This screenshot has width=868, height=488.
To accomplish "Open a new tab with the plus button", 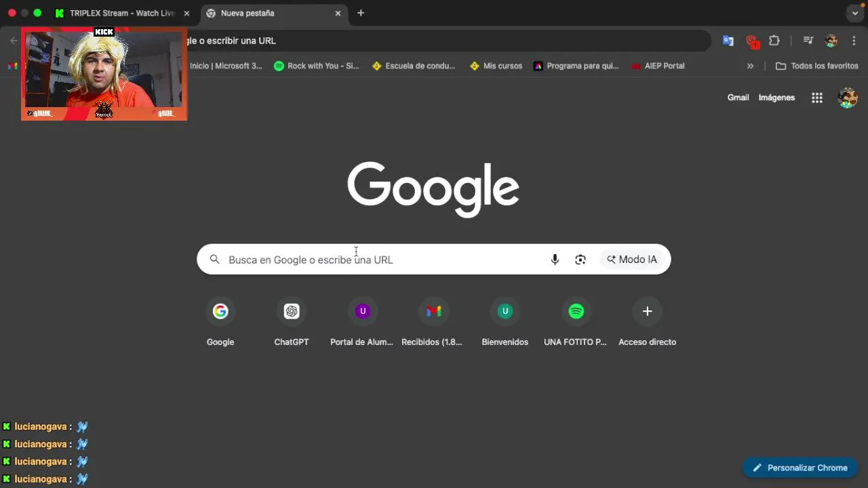I will click(361, 13).
